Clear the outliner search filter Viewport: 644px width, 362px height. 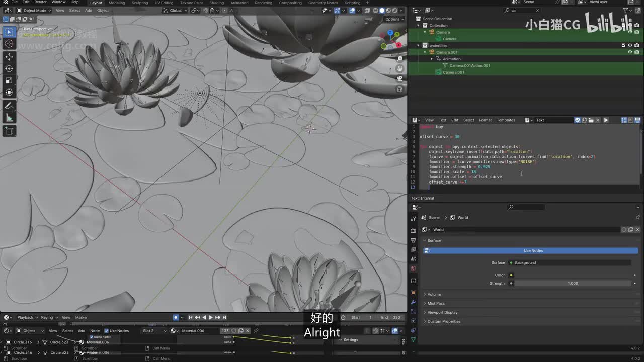tap(537, 10)
